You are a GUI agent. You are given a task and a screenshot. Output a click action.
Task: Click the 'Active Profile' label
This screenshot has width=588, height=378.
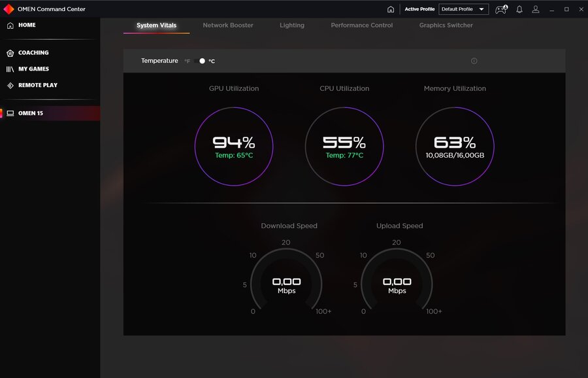[x=419, y=9]
